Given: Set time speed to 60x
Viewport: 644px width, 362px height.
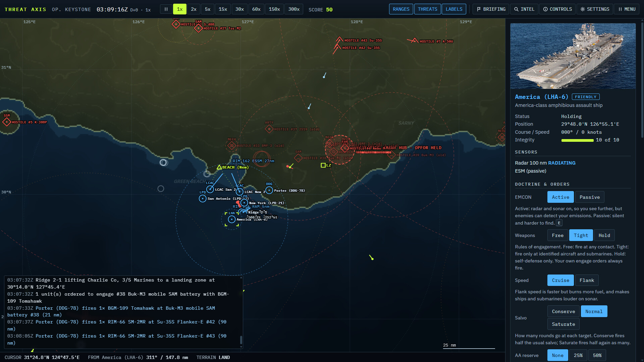Looking at the screenshot, I should pos(256,9).
